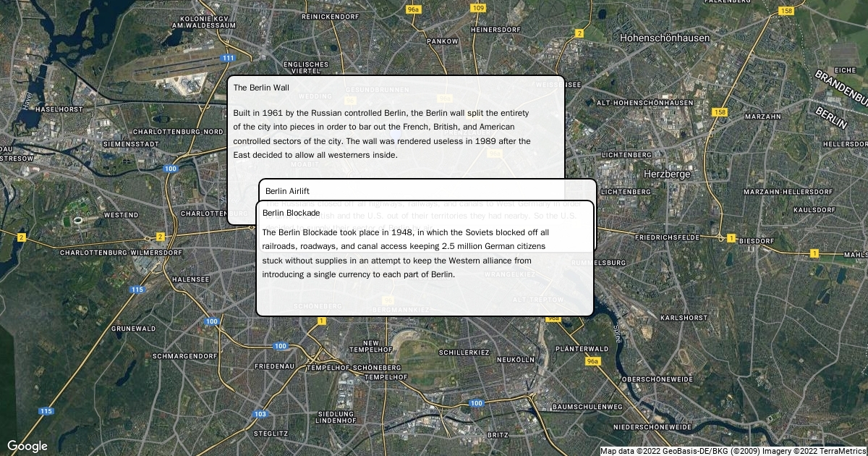Image resolution: width=868 pixels, height=456 pixels.
Task: Click the 100 shield near Baumschulenweg
Action: coord(476,403)
